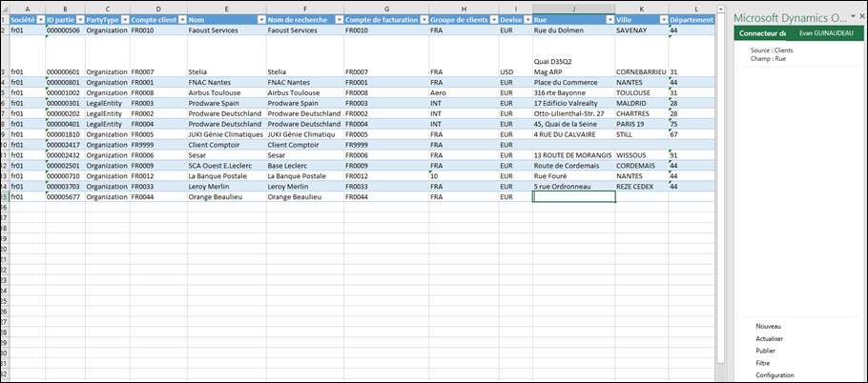
Task: Select the MALDRID Ville cell
Action: pyautogui.click(x=642, y=103)
